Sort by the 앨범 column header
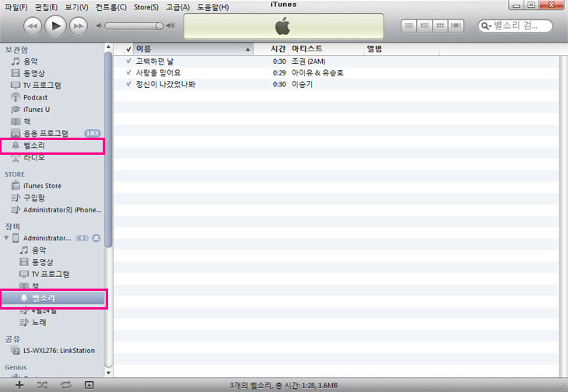This screenshot has height=392, width=568. coord(401,49)
